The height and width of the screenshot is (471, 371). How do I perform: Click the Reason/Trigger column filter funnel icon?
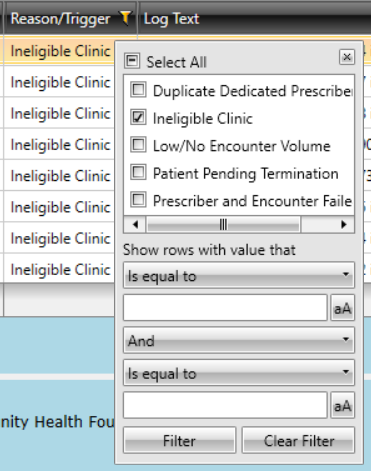pos(125,18)
